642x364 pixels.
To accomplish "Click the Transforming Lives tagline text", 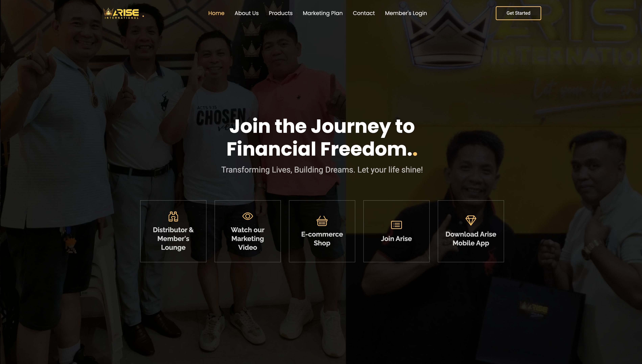I will click(x=322, y=170).
